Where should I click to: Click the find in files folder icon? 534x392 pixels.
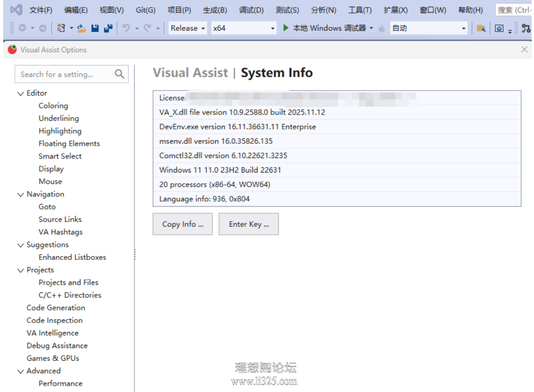(481, 28)
